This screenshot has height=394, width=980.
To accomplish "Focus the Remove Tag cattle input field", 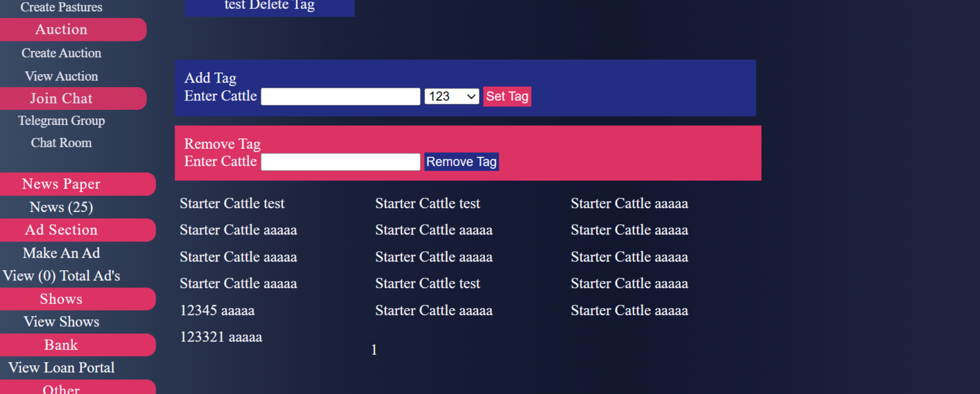I will click(340, 162).
